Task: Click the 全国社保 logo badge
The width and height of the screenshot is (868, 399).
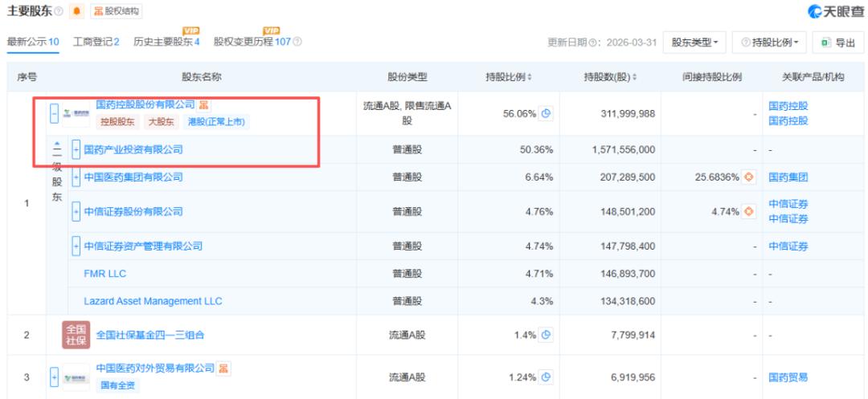Action: 76,335
